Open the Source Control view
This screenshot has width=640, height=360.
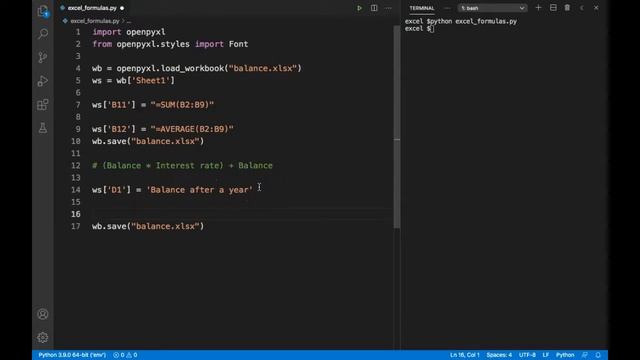click(43, 57)
